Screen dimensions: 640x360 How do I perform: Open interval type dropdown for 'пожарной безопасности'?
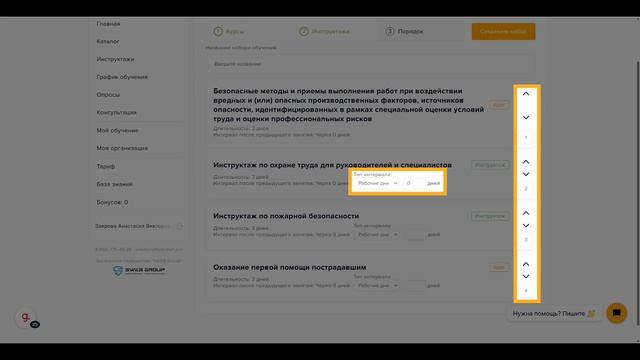378,235
